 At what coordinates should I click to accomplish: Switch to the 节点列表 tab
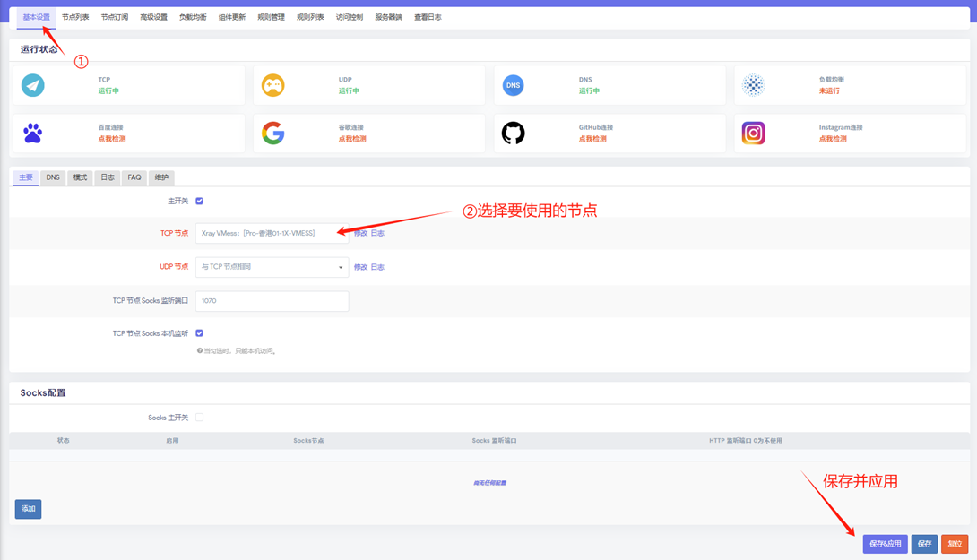[x=75, y=17]
